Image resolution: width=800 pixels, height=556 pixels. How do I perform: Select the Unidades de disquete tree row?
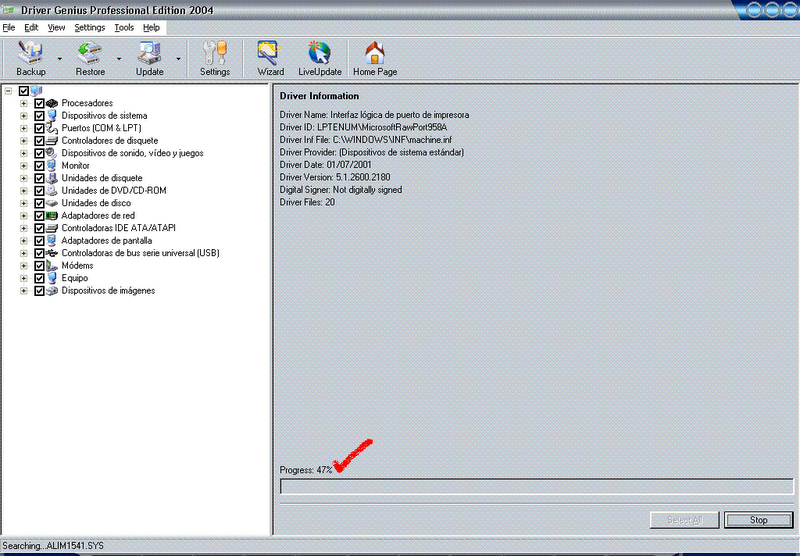point(102,178)
